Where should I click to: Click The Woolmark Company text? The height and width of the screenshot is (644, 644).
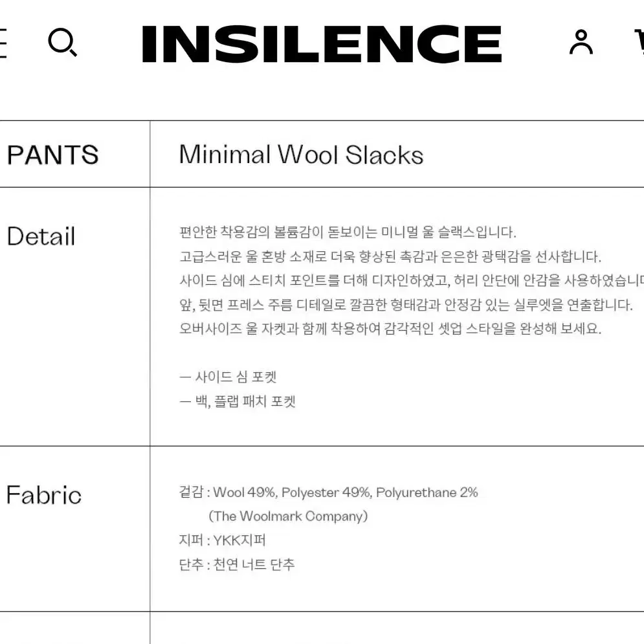point(288,516)
